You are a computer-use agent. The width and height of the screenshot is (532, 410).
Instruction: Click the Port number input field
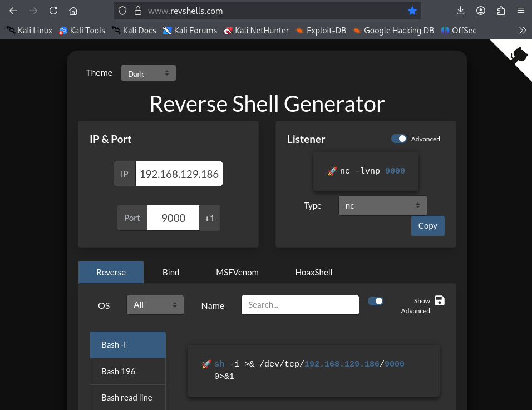[x=174, y=218]
